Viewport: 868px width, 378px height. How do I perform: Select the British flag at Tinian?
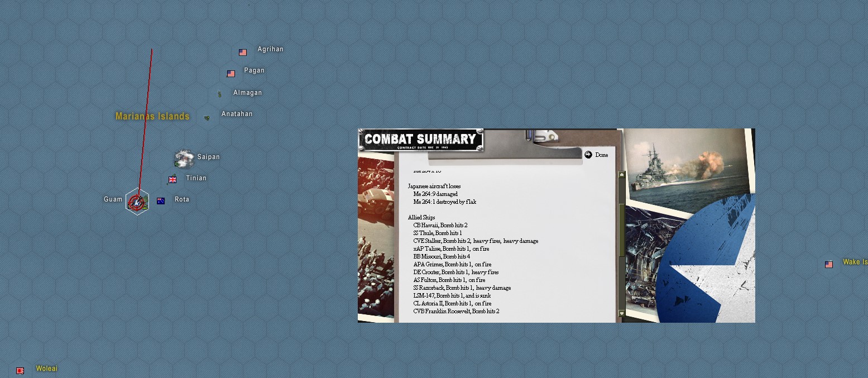(172, 180)
